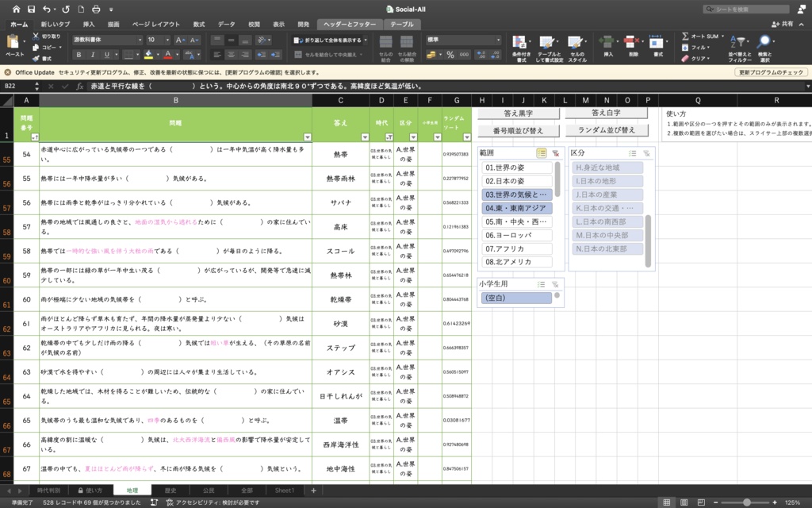Image resolution: width=812 pixels, height=508 pixels.
Task: Adjust the zoom slider at bottom right
Action: [747, 502]
